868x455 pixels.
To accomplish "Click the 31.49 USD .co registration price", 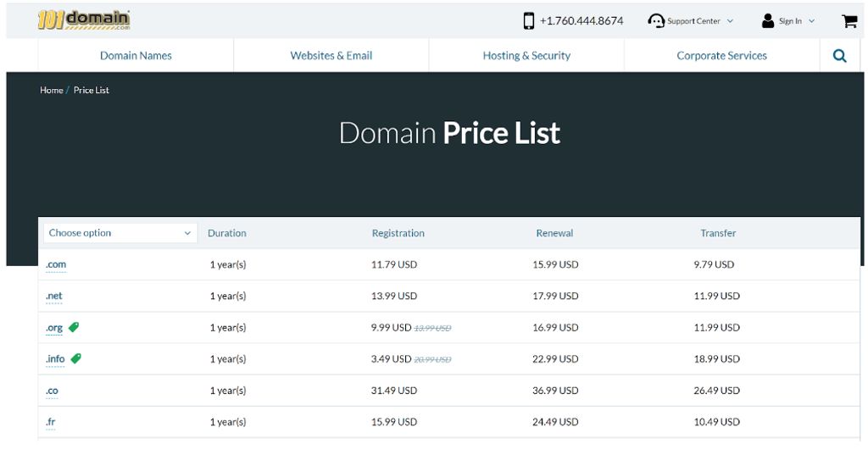I will pos(394,391).
